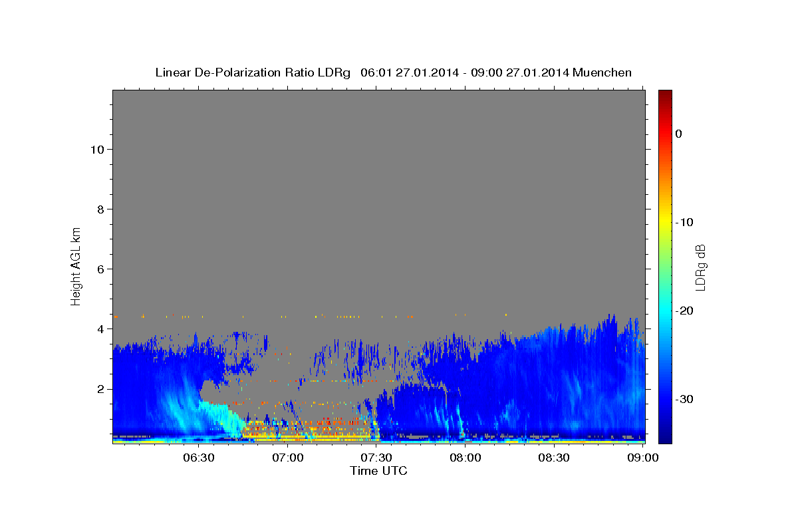
Task: Click the 'LDRg dB' colorbar label
Action: [700, 267]
